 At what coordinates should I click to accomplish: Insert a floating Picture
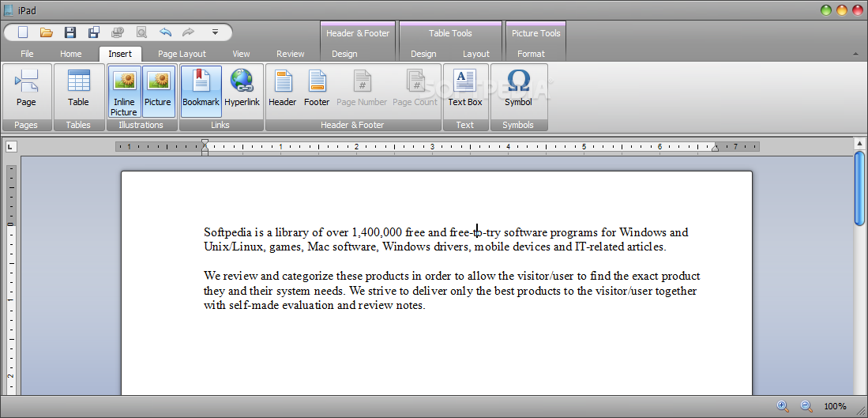(158, 92)
